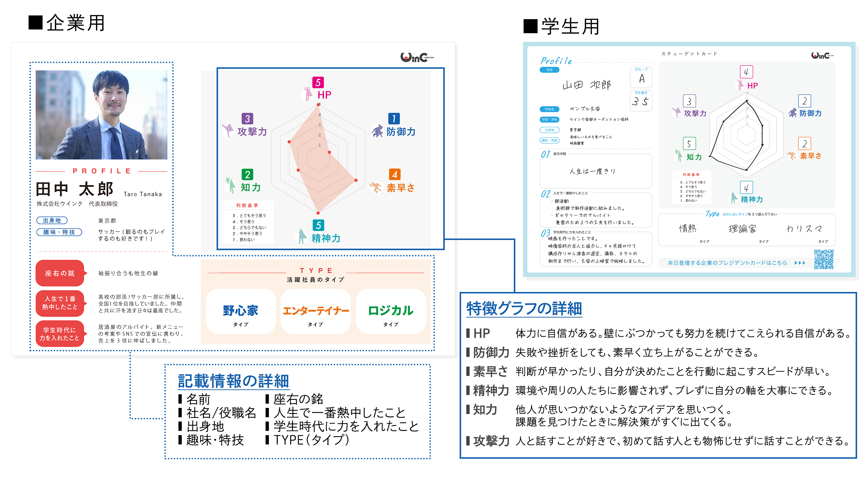Click the teal score box 5 above 精神力
The image size is (868, 480).
pos(318,225)
